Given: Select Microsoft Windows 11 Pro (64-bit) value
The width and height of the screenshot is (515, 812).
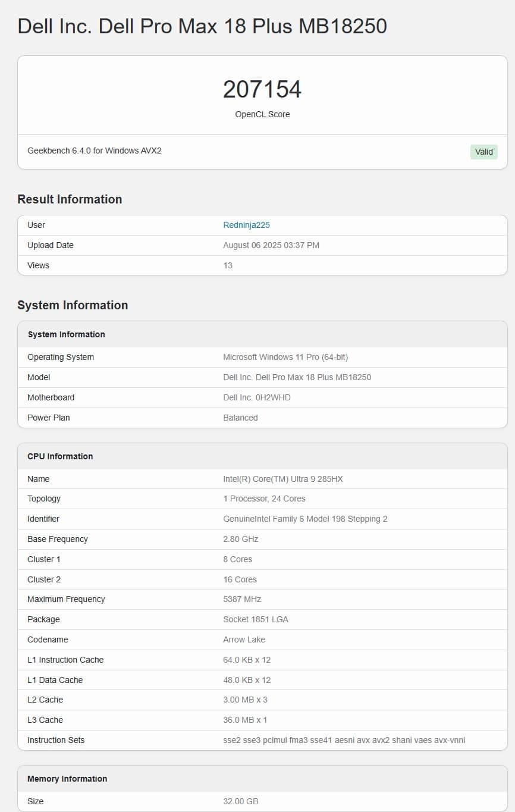Looking at the screenshot, I should (285, 357).
